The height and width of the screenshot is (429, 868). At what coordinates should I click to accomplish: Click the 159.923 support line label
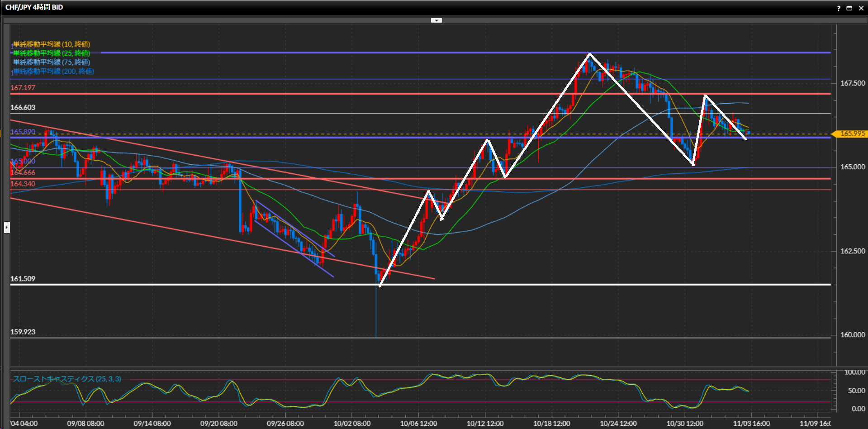coord(23,332)
